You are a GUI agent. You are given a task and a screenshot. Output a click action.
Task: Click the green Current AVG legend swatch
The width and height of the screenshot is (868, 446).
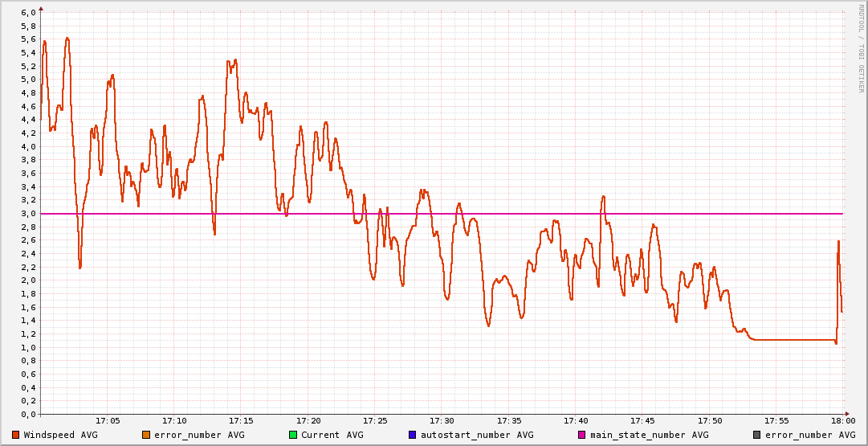tap(292, 435)
